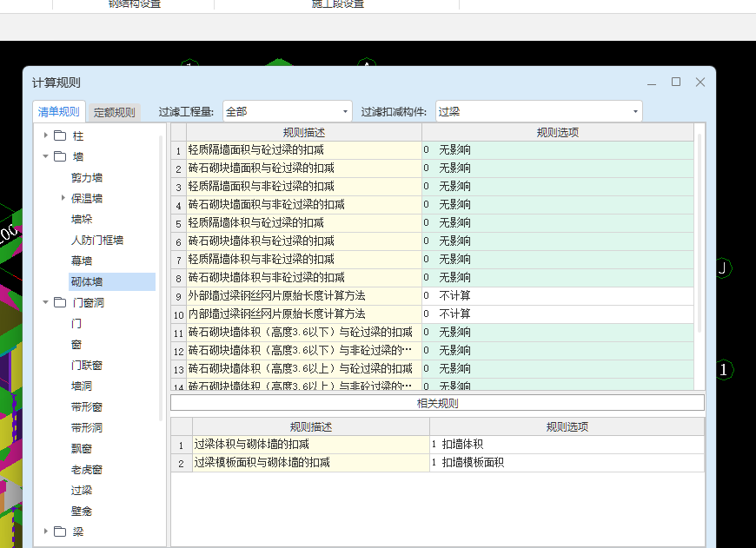The image size is (756, 548).
Task: Click rule 轻质隔墙体积与非砼过梁的扣减
Action: [304, 260]
